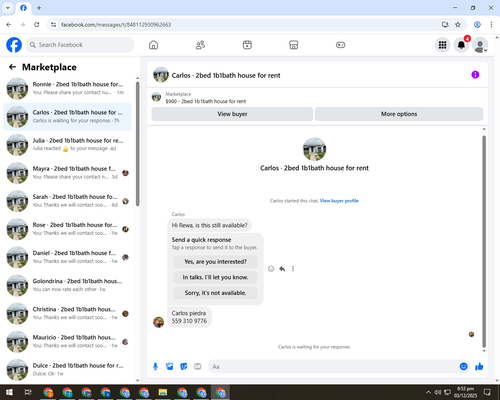Open the notifications bell
Viewport: 500px width, 400px height.
pyautogui.click(x=461, y=45)
